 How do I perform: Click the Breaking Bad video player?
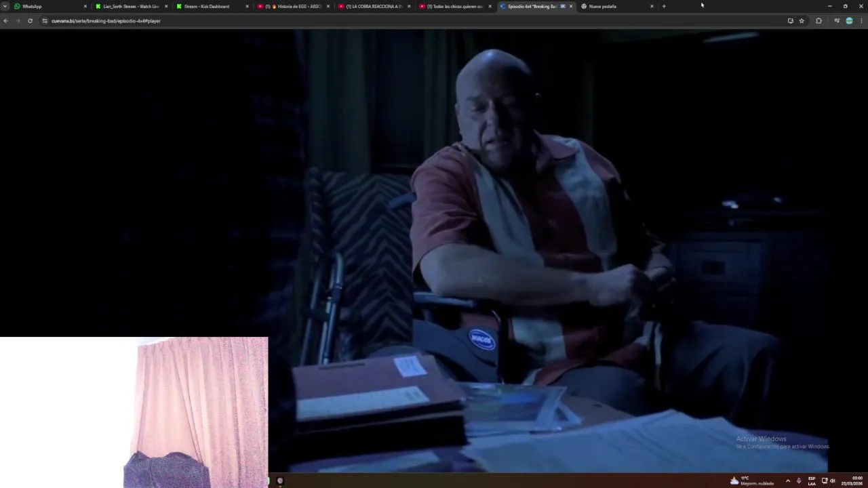434,251
